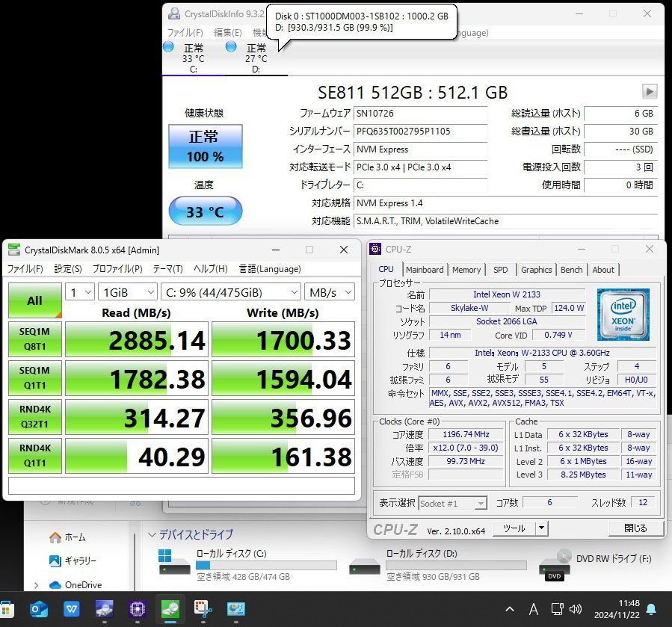The width and height of the screenshot is (672, 627).
Task: Click the 閉じる button in CPU-Z
Action: pos(635,528)
